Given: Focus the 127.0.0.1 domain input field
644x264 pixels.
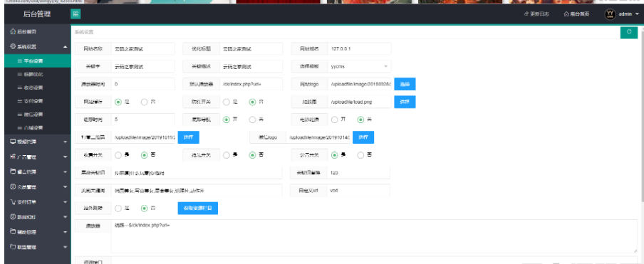Looking at the screenshot, I should (359, 48).
